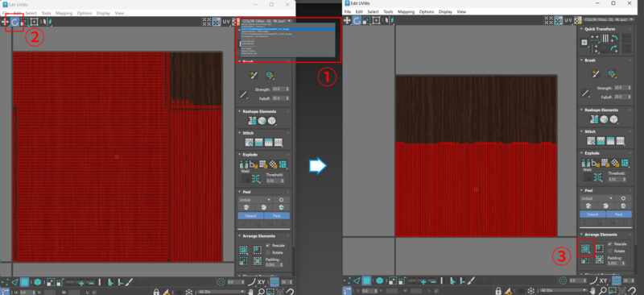Toggle Rotate checkbox in right window Arrange Elements

click(611, 251)
